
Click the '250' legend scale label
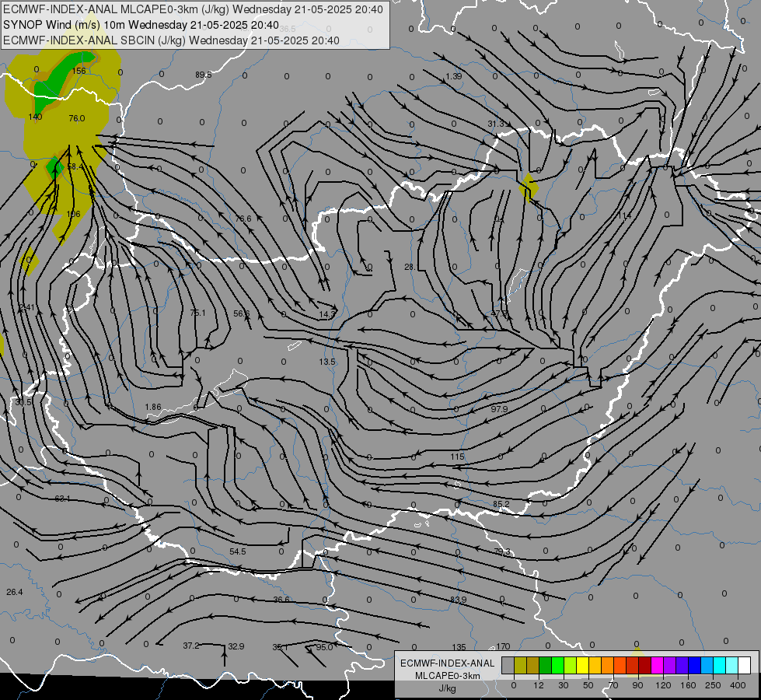click(x=713, y=685)
